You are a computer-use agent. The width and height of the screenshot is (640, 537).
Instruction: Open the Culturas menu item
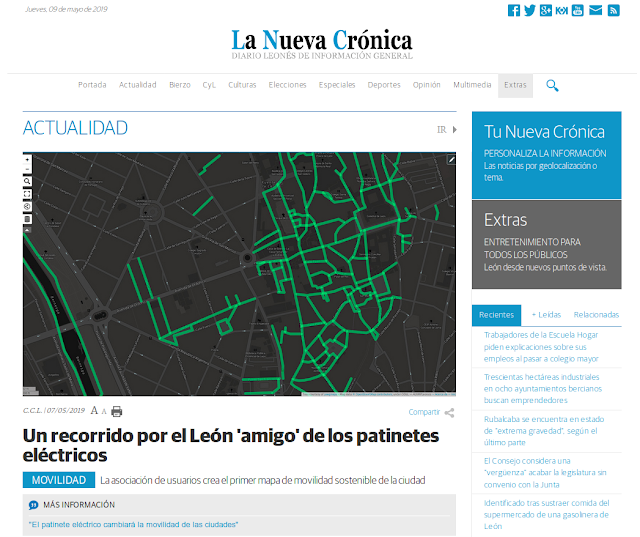coord(242,85)
